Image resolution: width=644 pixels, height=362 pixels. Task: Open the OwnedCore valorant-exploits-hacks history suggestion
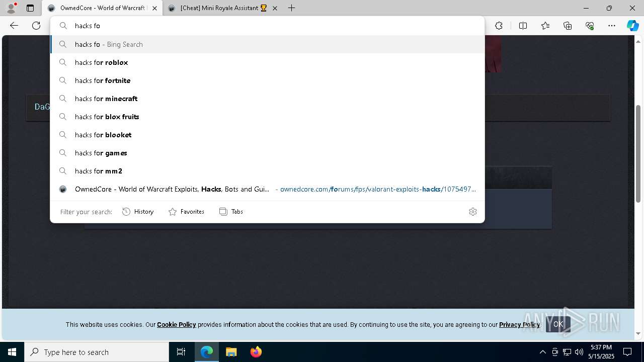(x=267, y=189)
